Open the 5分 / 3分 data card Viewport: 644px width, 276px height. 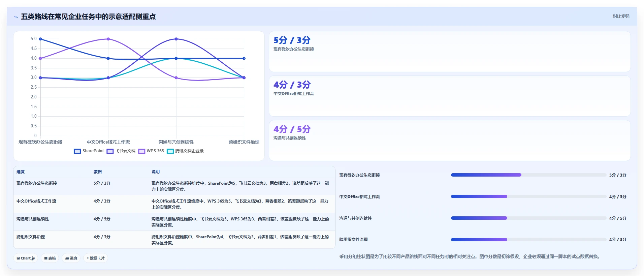pyautogui.click(x=450, y=52)
